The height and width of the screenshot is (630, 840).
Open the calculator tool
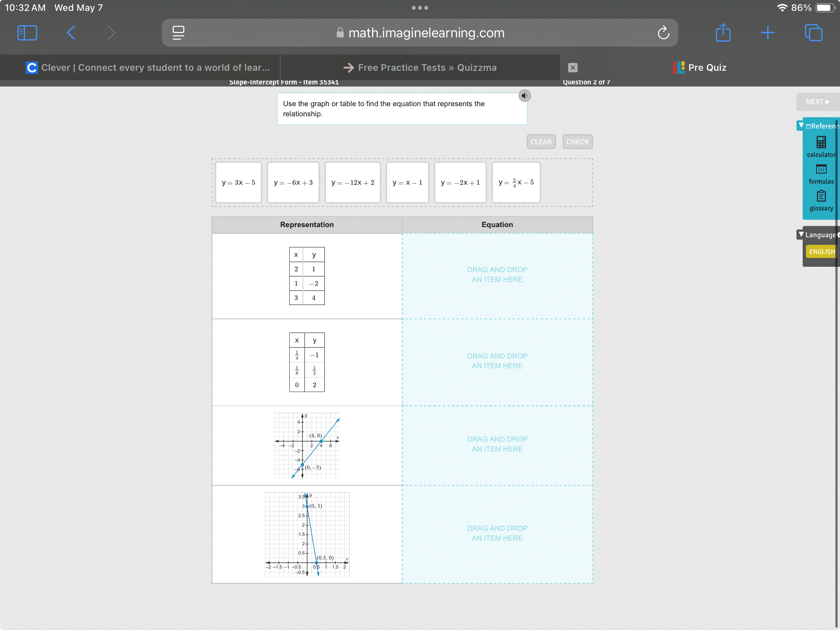[x=821, y=147]
